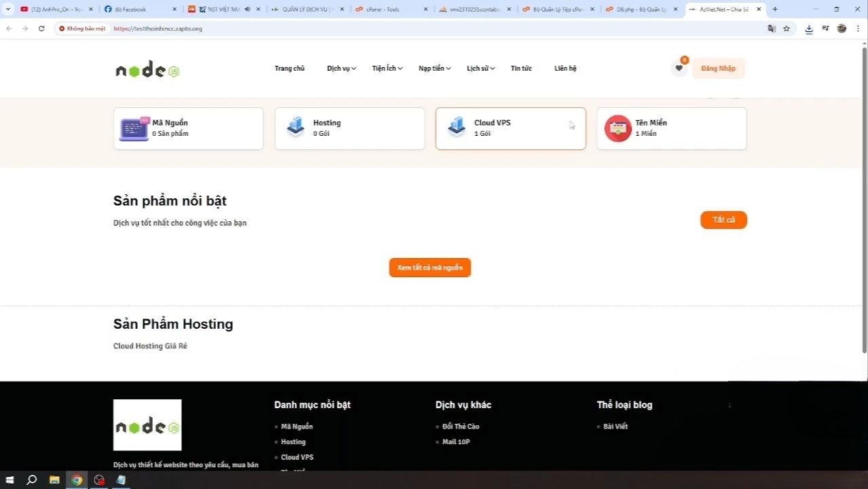Click the Node.js logo in header
The width and height of the screenshot is (868, 489).
(147, 69)
